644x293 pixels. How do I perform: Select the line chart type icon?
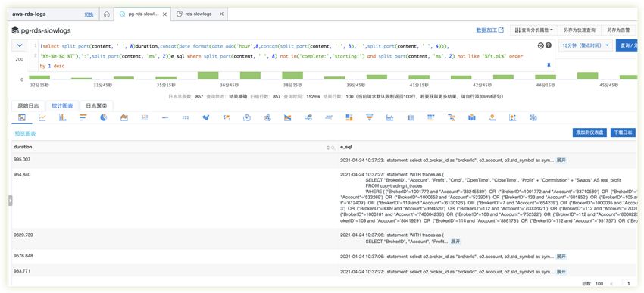[x=42, y=118]
